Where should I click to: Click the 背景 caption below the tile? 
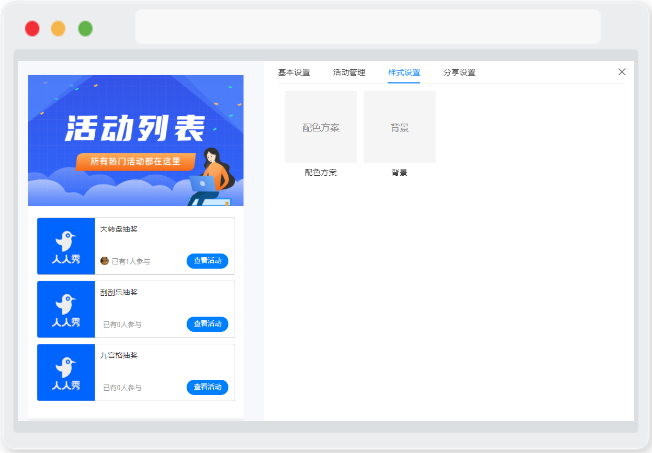[x=399, y=173]
